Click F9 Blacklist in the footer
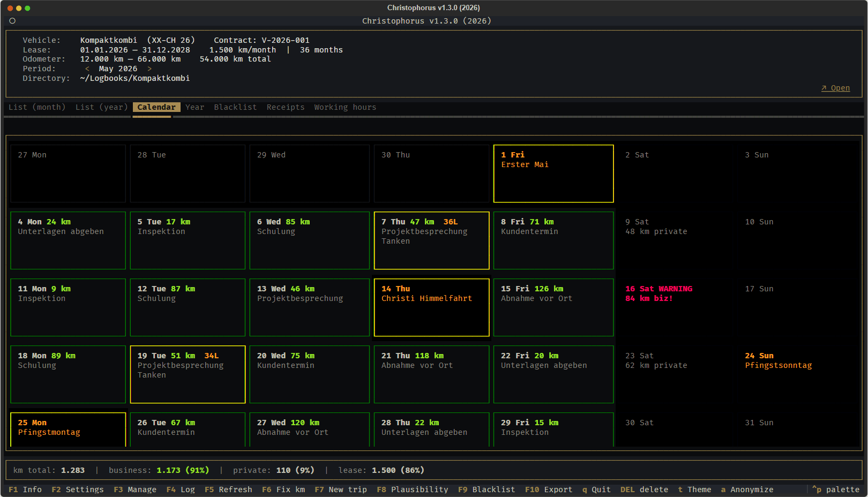This screenshot has height=497, width=868. pyautogui.click(x=487, y=490)
